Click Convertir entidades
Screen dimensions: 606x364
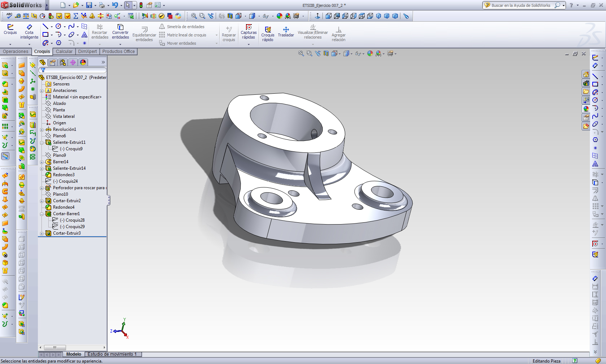[x=120, y=32]
